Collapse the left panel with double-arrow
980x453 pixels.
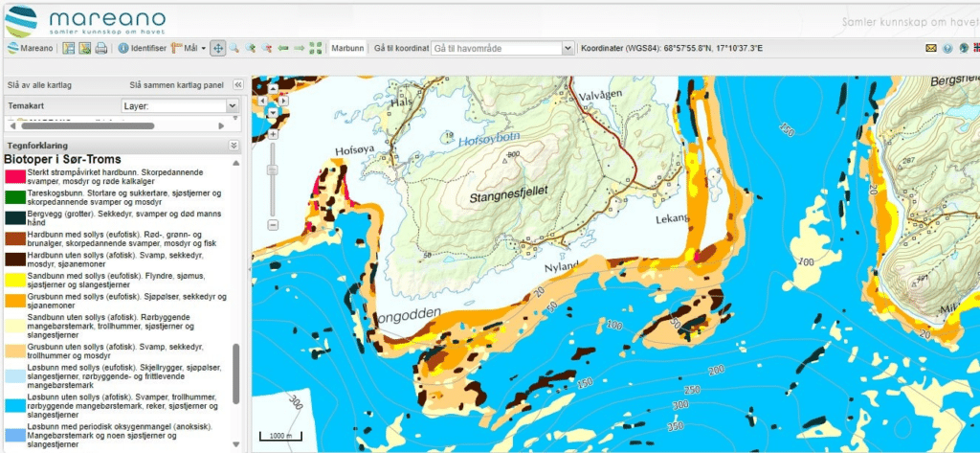237,84
